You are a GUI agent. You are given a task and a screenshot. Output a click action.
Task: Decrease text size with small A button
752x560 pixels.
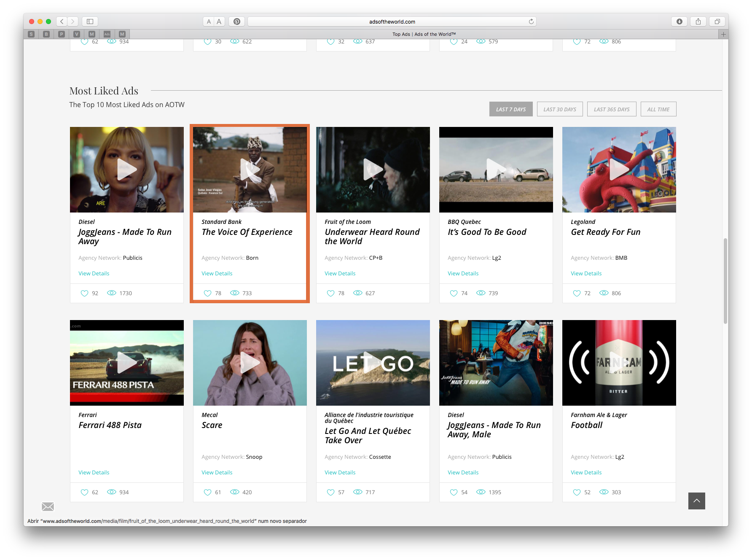pos(209,22)
